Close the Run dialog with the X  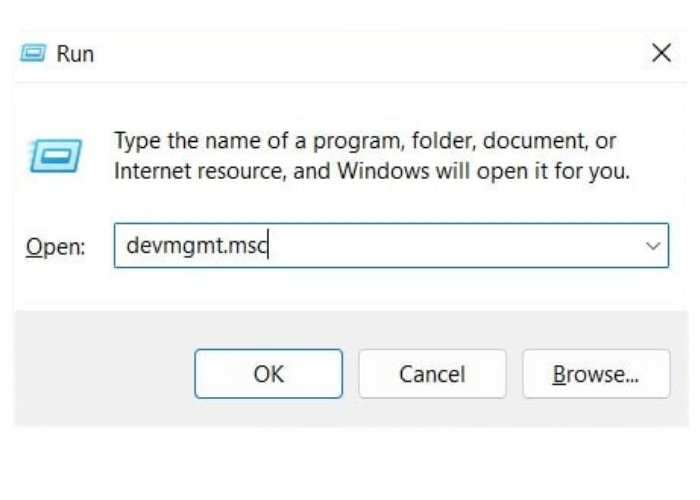pos(661,54)
